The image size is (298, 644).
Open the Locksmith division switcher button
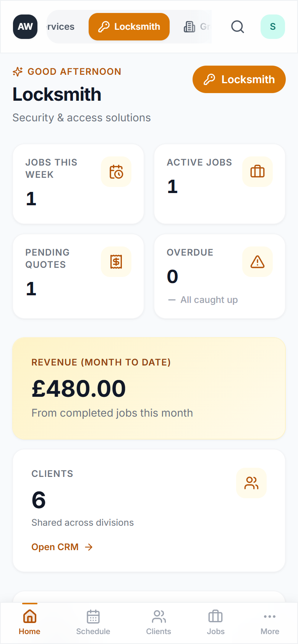click(239, 79)
